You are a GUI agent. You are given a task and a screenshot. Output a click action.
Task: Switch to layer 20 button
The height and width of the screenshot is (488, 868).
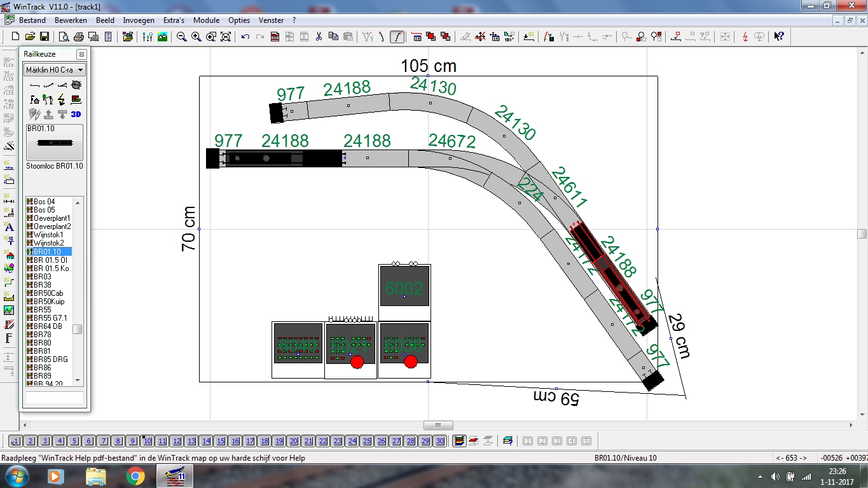[294, 441]
